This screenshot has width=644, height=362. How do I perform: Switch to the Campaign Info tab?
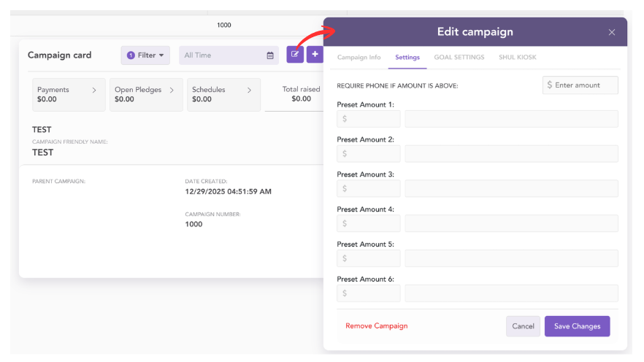point(359,57)
